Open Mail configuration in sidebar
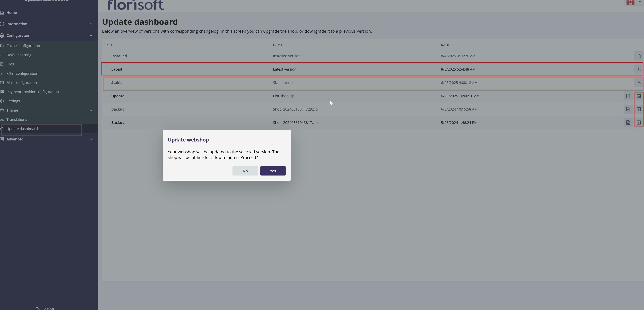The height and width of the screenshot is (310, 644). click(x=22, y=83)
